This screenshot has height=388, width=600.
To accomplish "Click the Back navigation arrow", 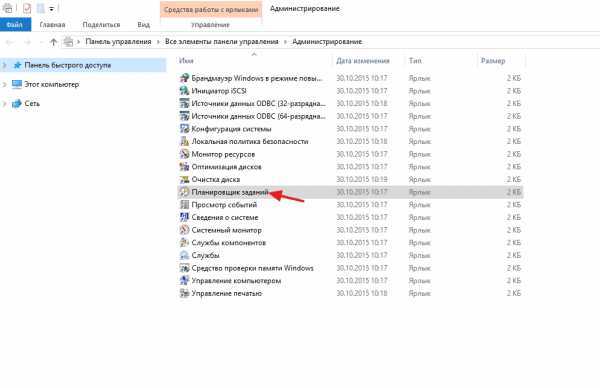I will click(10, 42).
